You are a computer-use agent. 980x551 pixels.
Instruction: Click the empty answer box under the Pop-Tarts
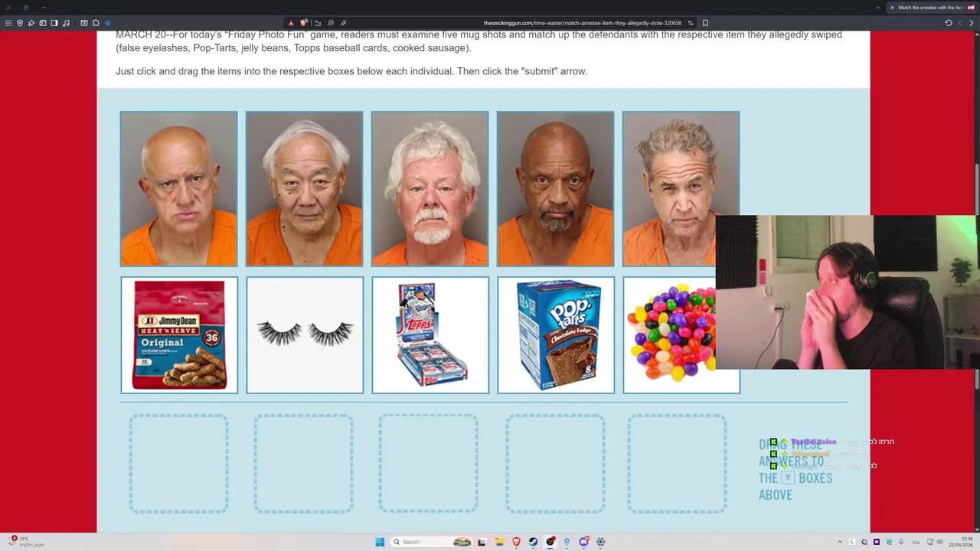point(554,464)
